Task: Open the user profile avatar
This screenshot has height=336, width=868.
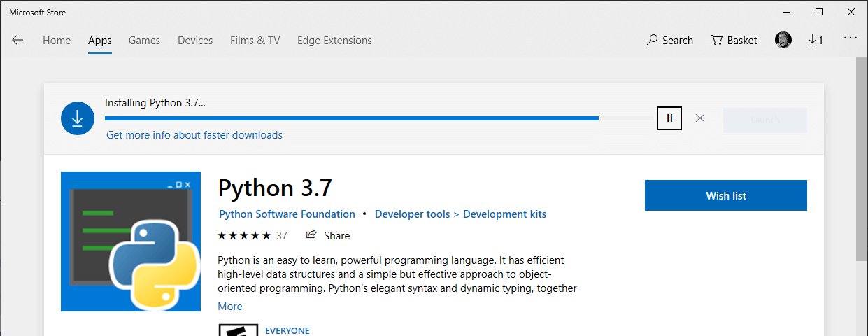Action: (783, 40)
